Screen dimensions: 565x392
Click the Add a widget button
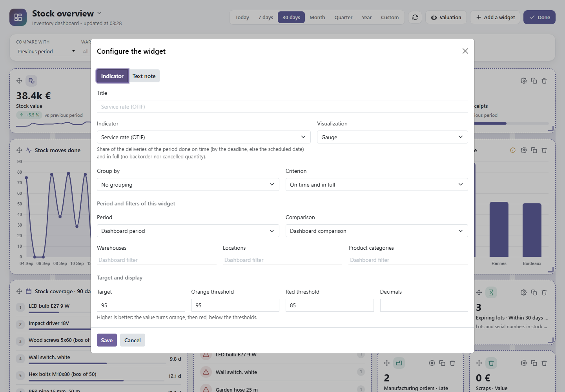tap(496, 17)
